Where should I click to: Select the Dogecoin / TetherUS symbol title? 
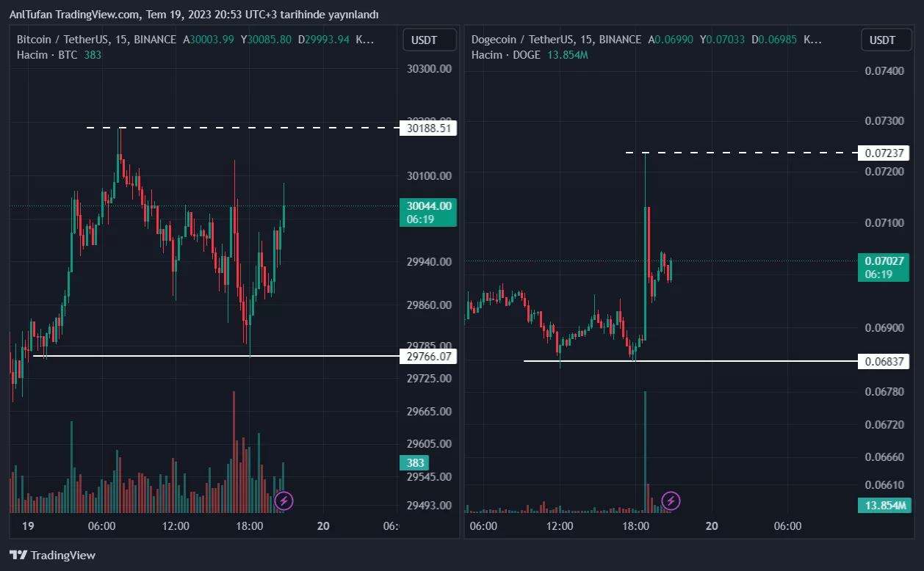click(x=556, y=40)
